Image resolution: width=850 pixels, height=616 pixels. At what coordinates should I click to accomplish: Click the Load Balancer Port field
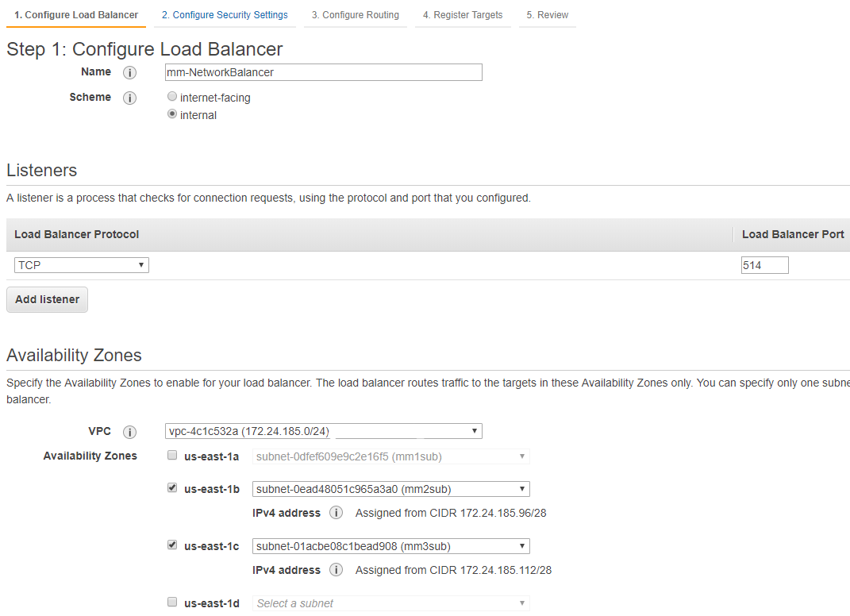(764, 265)
